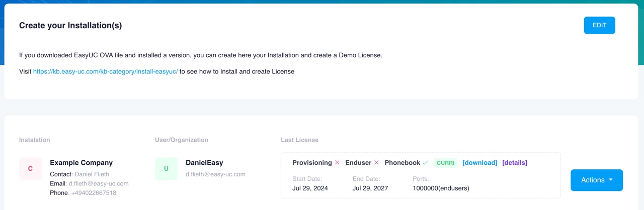Click the User/Organization column header

[x=182, y=140]
